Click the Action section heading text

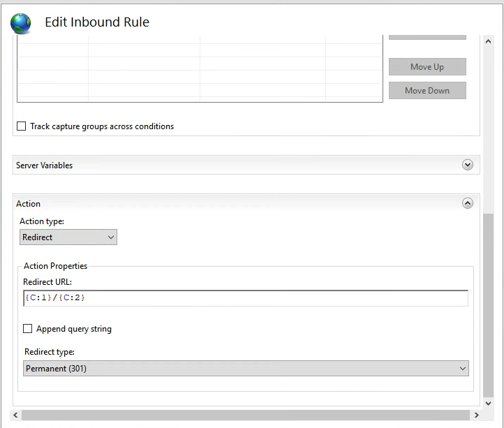(29, 204)
